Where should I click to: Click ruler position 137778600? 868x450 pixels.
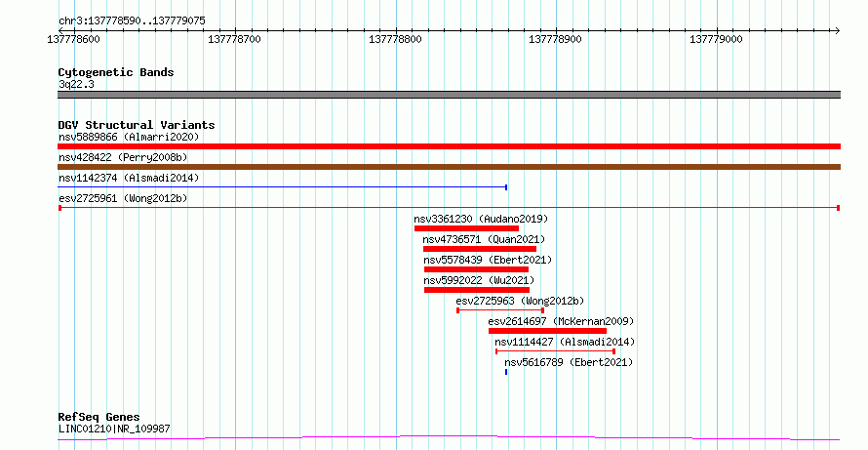coord(73,39)
